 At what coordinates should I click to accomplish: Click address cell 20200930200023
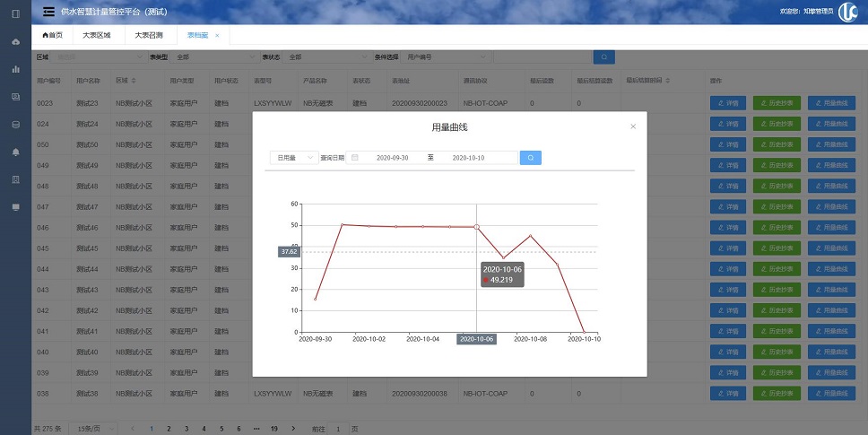(x=420, y=103)
